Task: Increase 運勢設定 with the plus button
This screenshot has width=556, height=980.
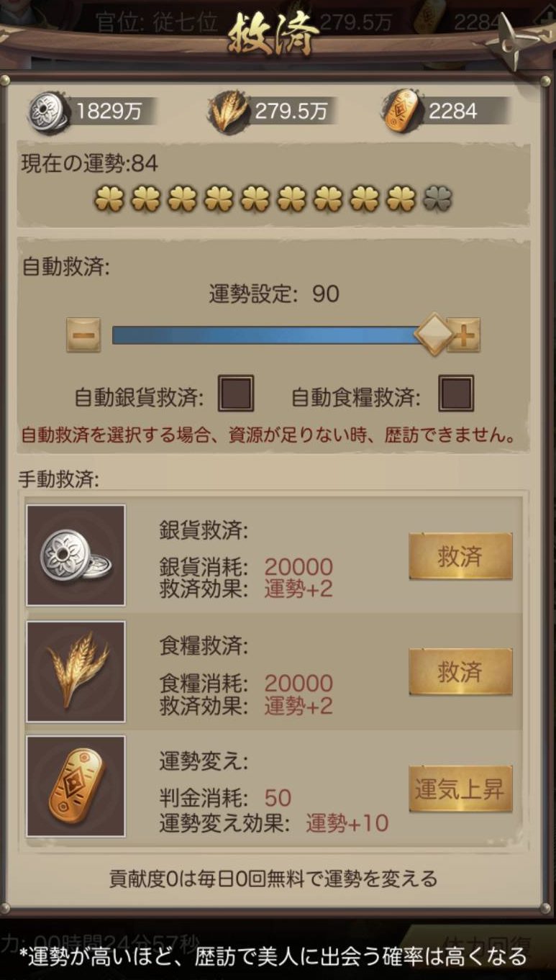Action: (464, 335)
